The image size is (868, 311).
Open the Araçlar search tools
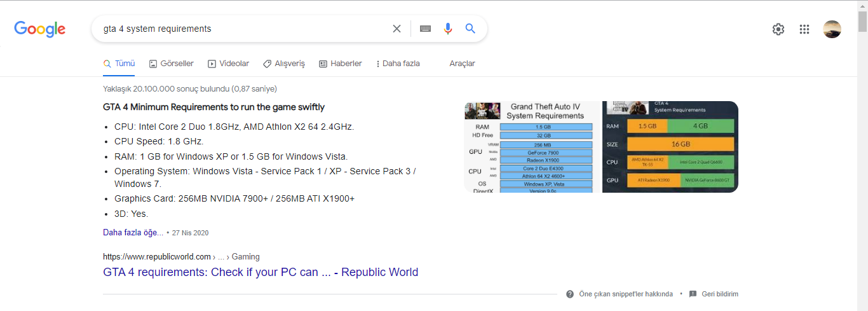tap(462, 64)
